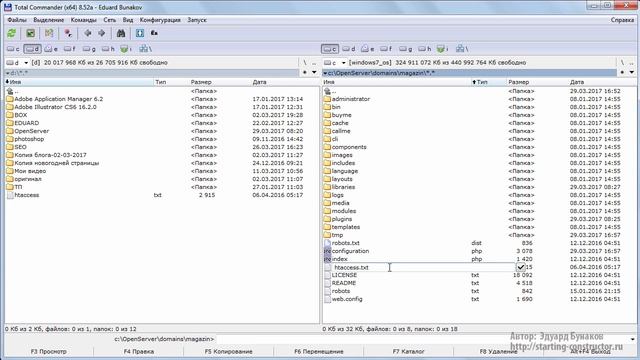Switch the right panel to drive d
This screenshot has width=640, height=360.
[349, 49]
